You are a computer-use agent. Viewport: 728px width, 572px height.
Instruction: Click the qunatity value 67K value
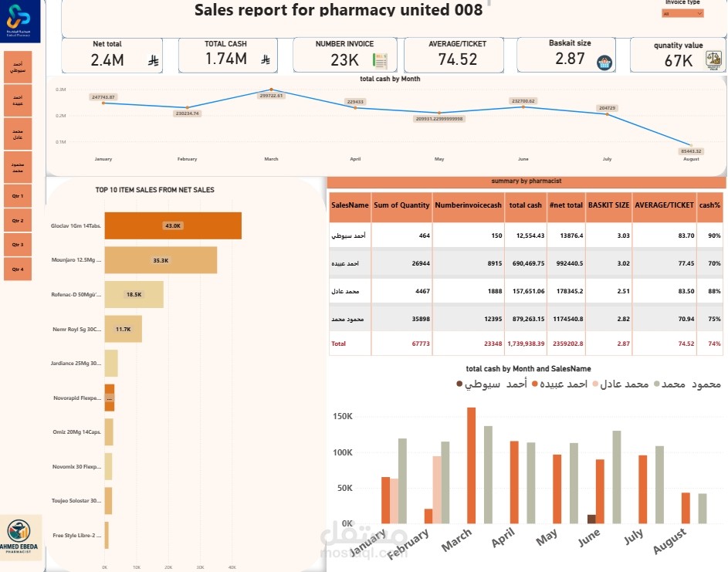click(679, 61)
